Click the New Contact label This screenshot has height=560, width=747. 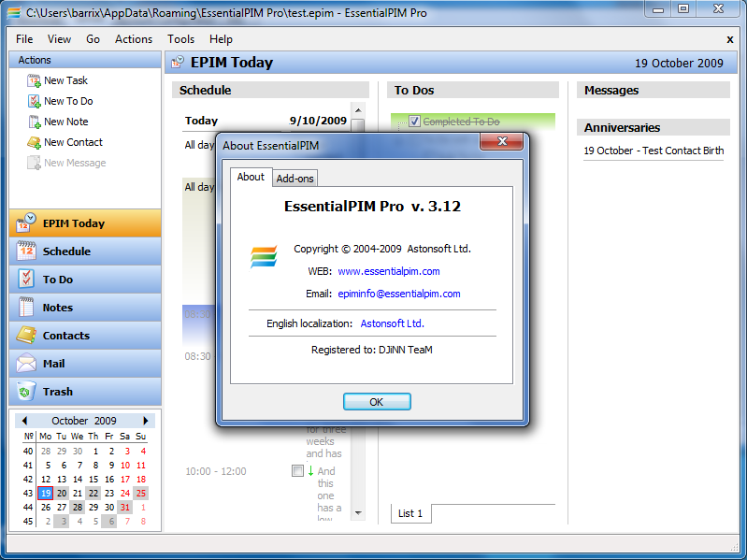73,142
